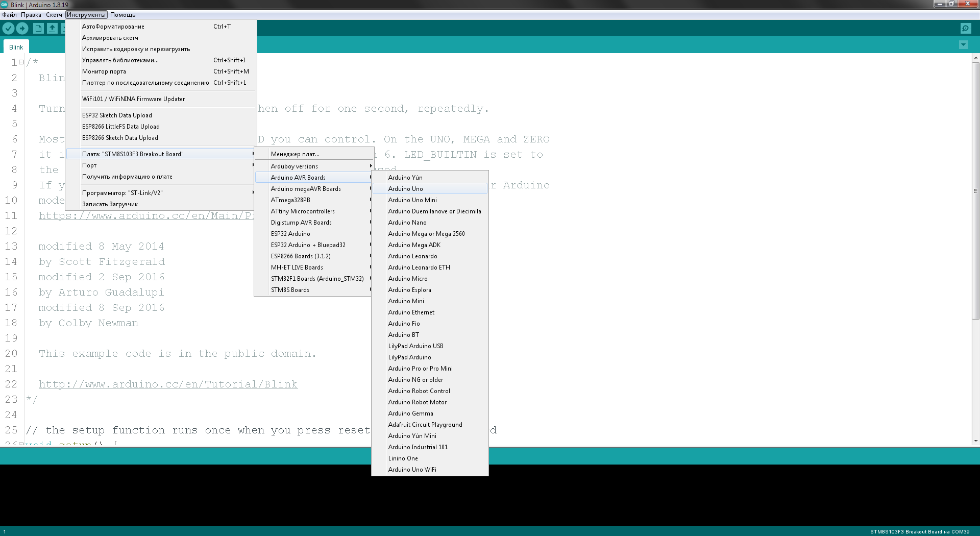
Task: Select the Blink sketch tab
Action: [x=16, y=47]
